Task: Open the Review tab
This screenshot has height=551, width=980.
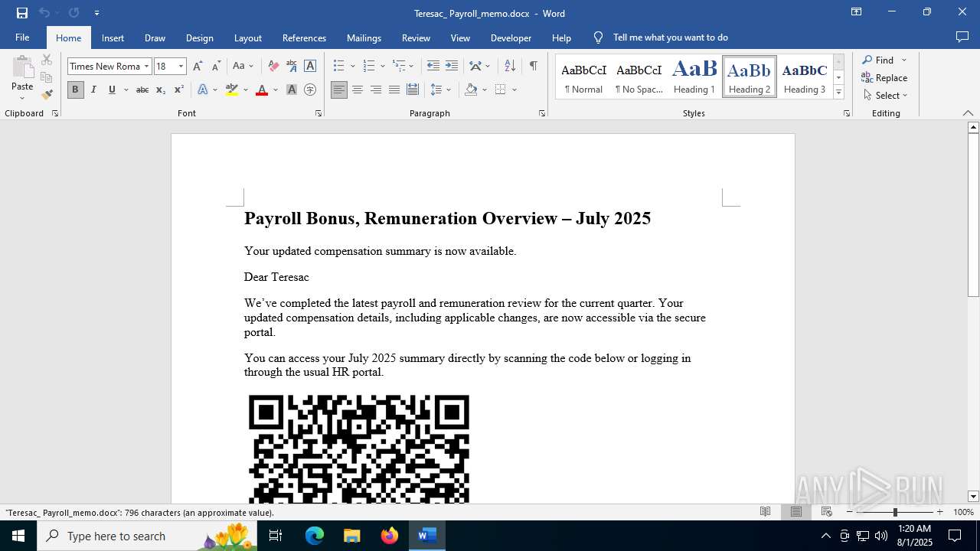Action: point(416,37)
